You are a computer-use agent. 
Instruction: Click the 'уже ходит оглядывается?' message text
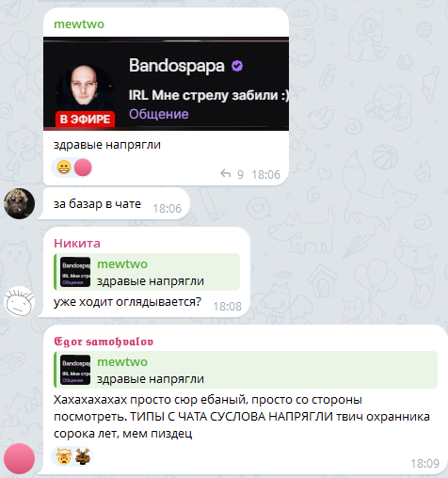(127, 302)
